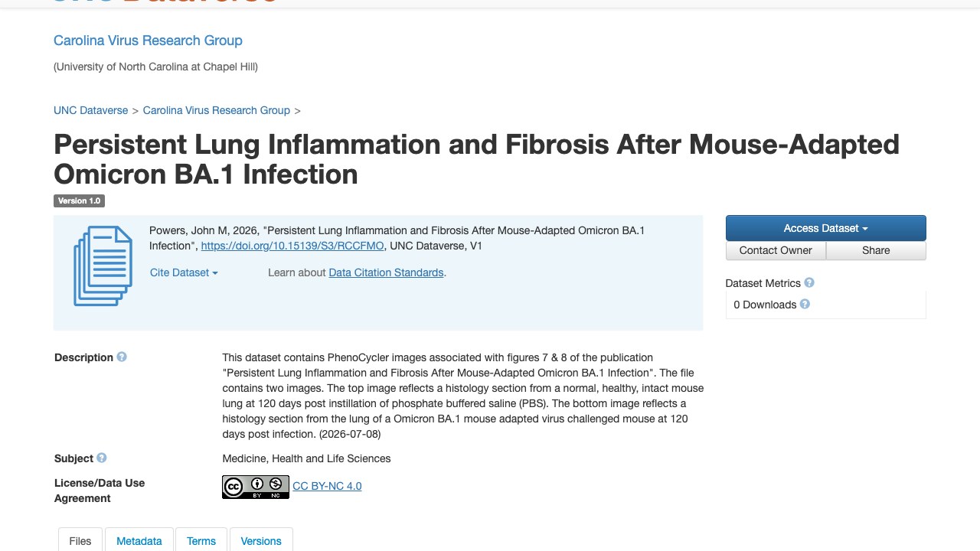This screenshot has height=551, width=980.
Task: Click the Carolina Virus Research Group heading
Action: point(148,41)
